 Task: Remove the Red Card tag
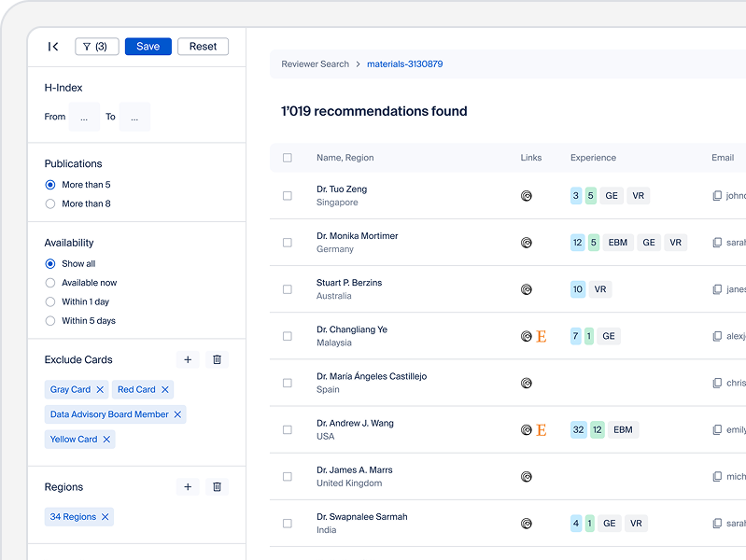tap(165, 390)
